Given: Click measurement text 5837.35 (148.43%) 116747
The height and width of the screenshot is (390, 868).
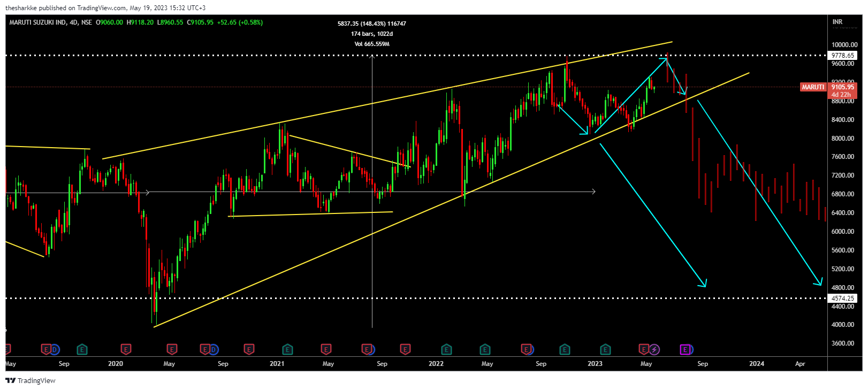Looking at the screenshot, I should [372, 24].
